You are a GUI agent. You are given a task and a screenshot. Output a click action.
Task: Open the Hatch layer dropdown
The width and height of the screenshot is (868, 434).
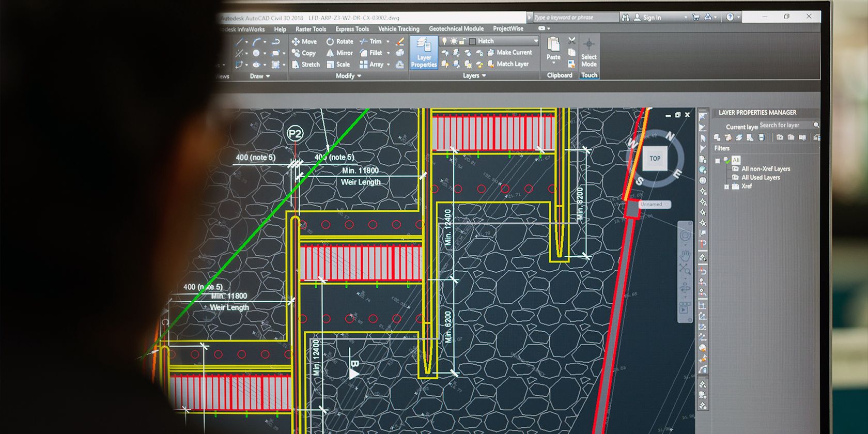pyautogui.click(x=535, y=41)
